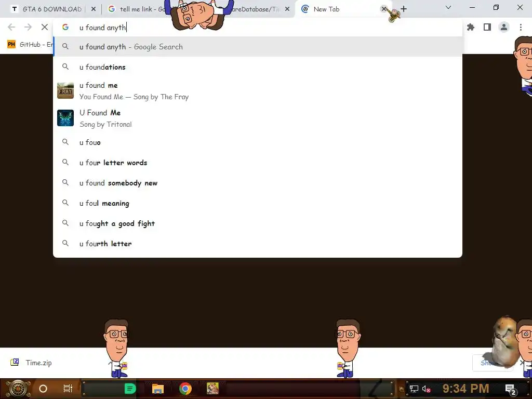
Task: Open Cortana circle search on taskbar
Action: tap(43, 389)
